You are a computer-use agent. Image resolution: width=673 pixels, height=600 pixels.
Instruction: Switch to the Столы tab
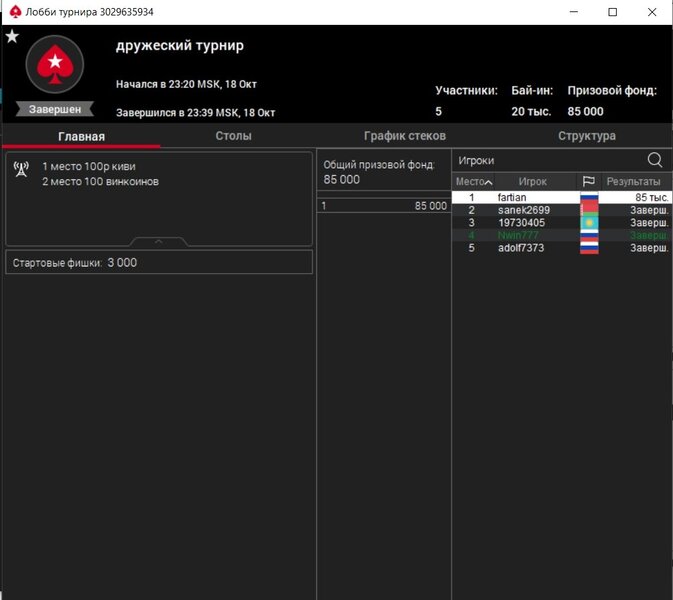(x=233, y=136)
